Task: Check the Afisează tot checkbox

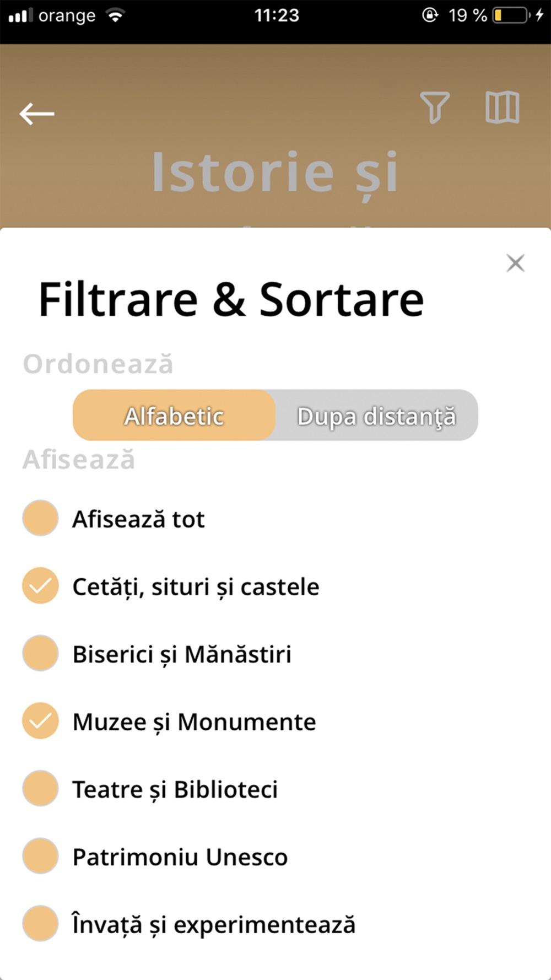Action: click(40, 518)
